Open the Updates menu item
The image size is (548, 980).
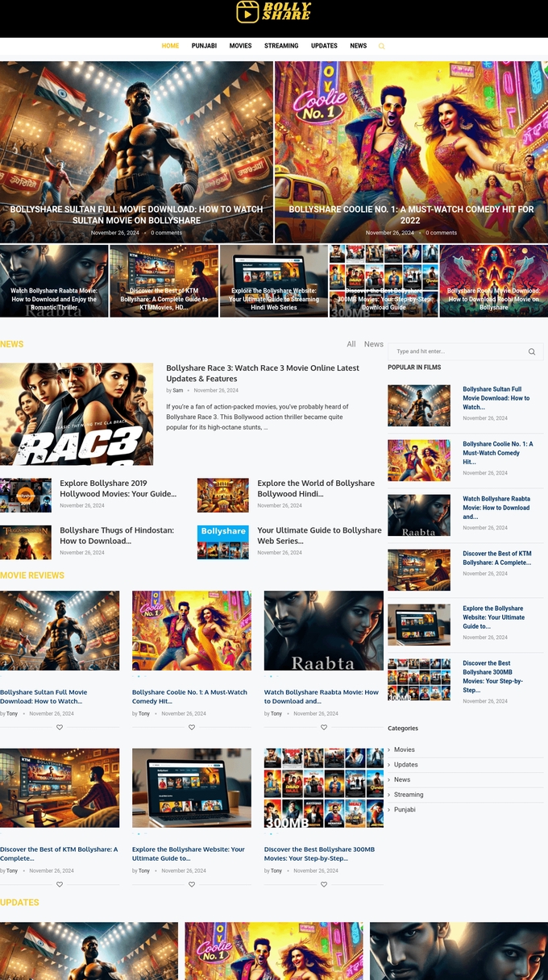[324, 46]
